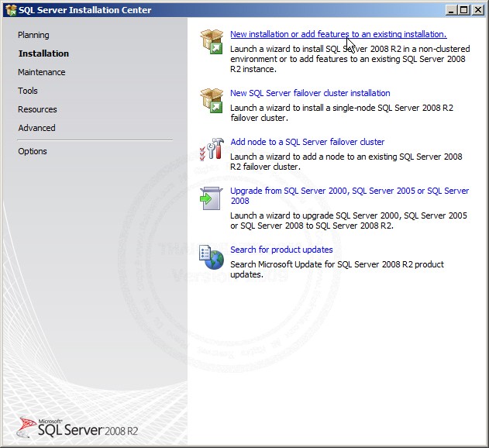Click text 'Launch a wizard to install SQL Server 2008 R2 in a non-clustered'
Viewport: 489px width, 448px height.
tap(350, 49)
